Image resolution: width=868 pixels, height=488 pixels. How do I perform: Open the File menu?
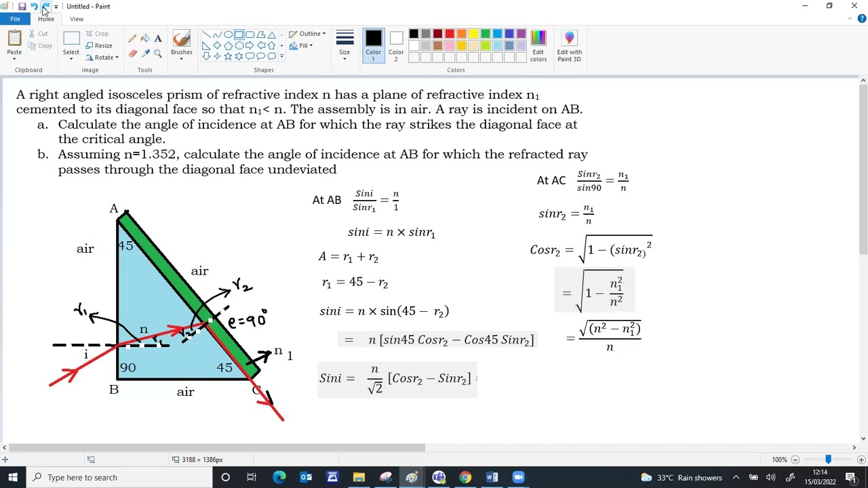tap(15, 19)
